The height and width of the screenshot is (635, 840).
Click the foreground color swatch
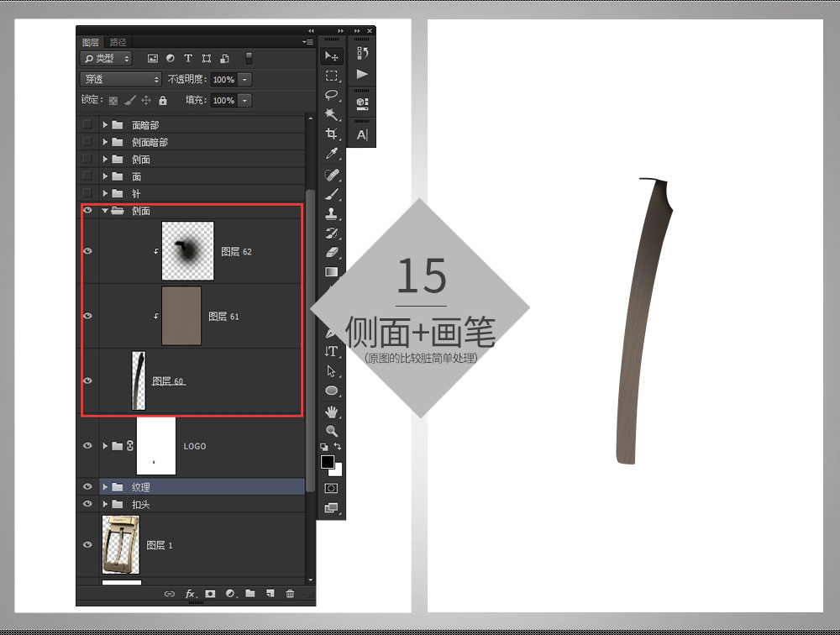pyautogui.click(x=327, y=462)
